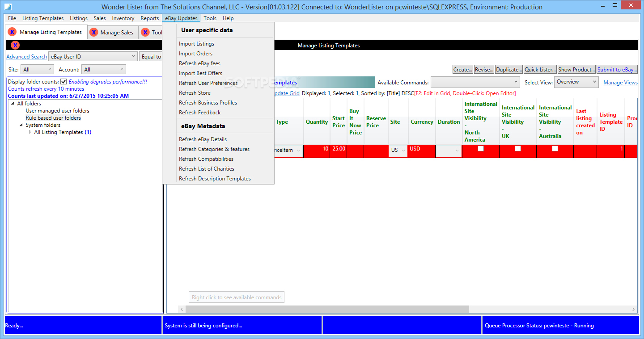The image size is (644, 339).
Task: Click the horizontal scrollbar right arrow
Action: (x=633, y=309)
